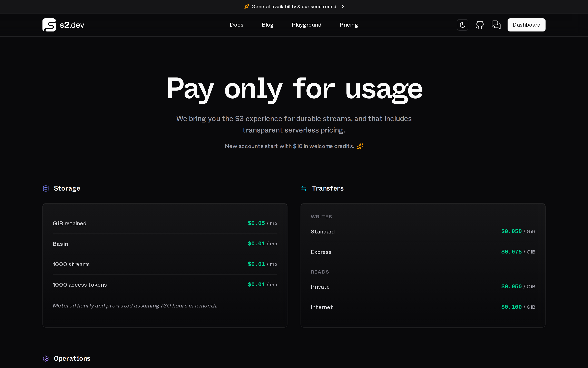Click the 1000 streams row label
The width and height of the screenshot is (588, 368).
pyautogui.click(x=71, y=264)
